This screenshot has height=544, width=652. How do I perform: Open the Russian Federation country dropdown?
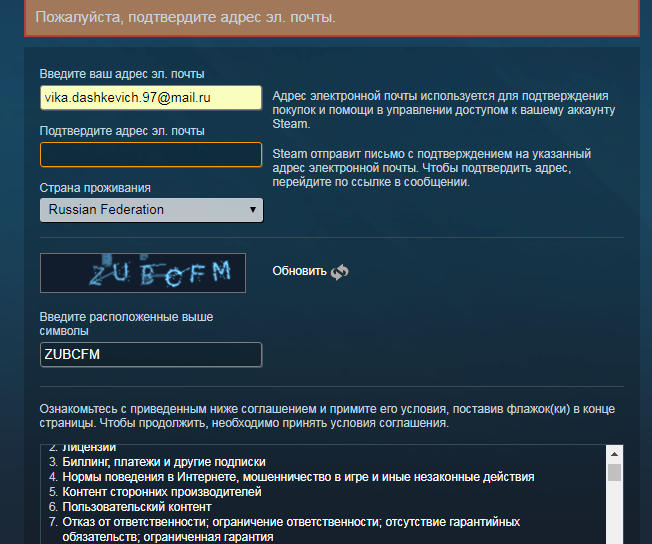tap(151, 210)
